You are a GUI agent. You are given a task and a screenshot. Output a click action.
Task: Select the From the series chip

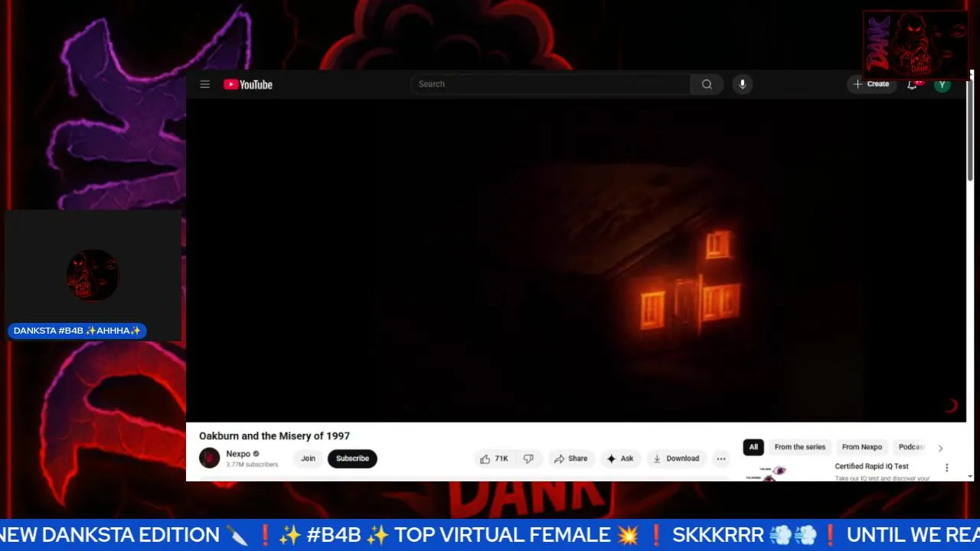tap(800, 447)
